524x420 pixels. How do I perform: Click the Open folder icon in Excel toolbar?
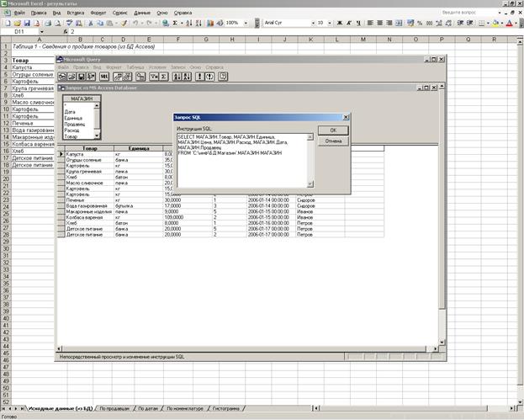(18, 23)
